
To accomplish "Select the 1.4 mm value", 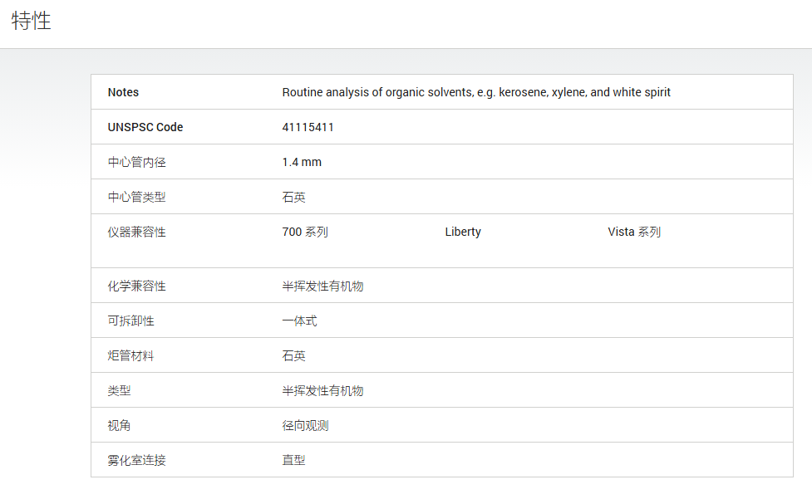I will pyautogui.click(x=302, y=162).
